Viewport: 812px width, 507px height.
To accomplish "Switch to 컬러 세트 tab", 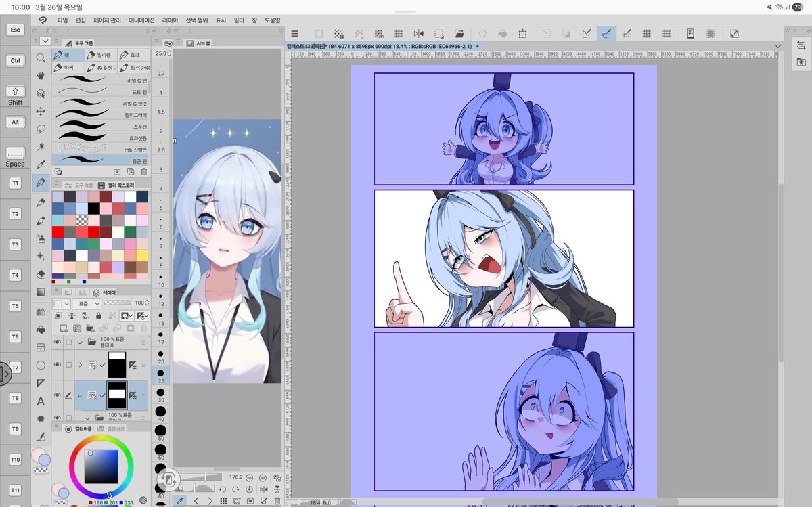I will tap(111, 428).
